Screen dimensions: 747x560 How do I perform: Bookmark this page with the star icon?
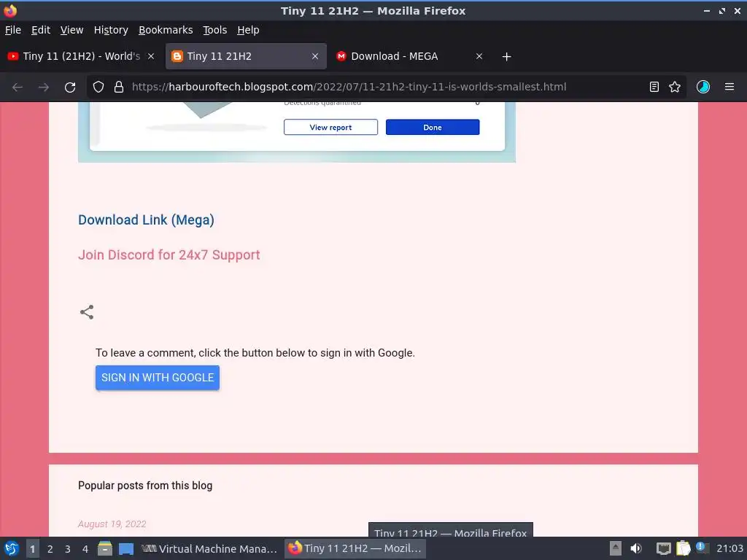[675, 87]
